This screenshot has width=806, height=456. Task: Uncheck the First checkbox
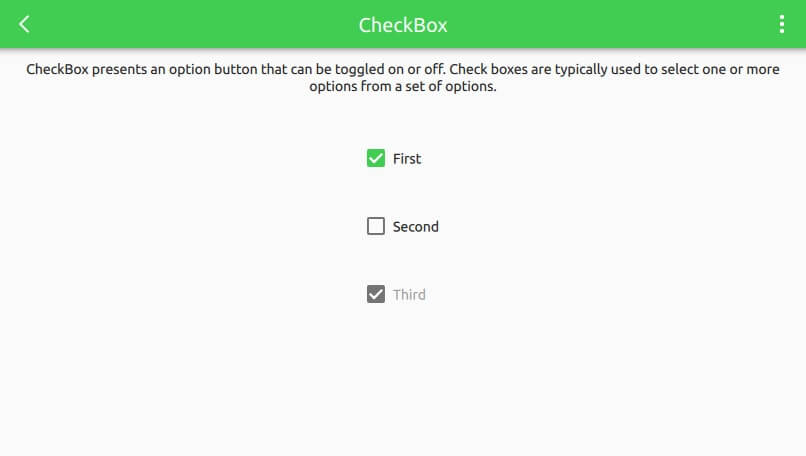[376, 158]
